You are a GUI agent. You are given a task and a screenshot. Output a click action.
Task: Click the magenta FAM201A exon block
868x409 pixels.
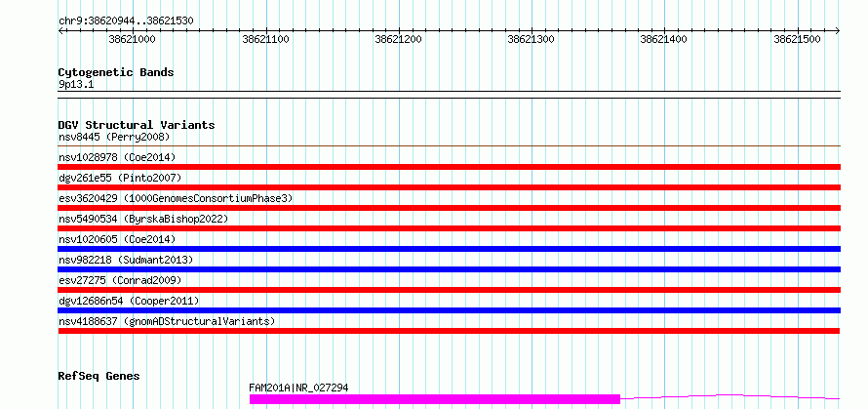click(435, 399)
